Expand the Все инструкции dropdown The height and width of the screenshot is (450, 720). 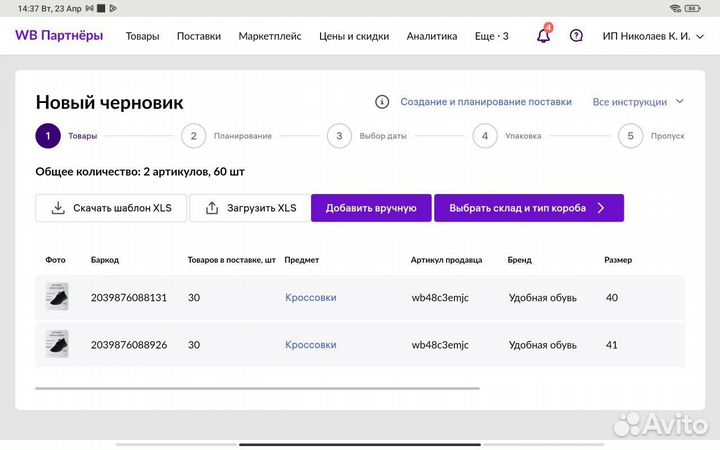click(638, 102)
